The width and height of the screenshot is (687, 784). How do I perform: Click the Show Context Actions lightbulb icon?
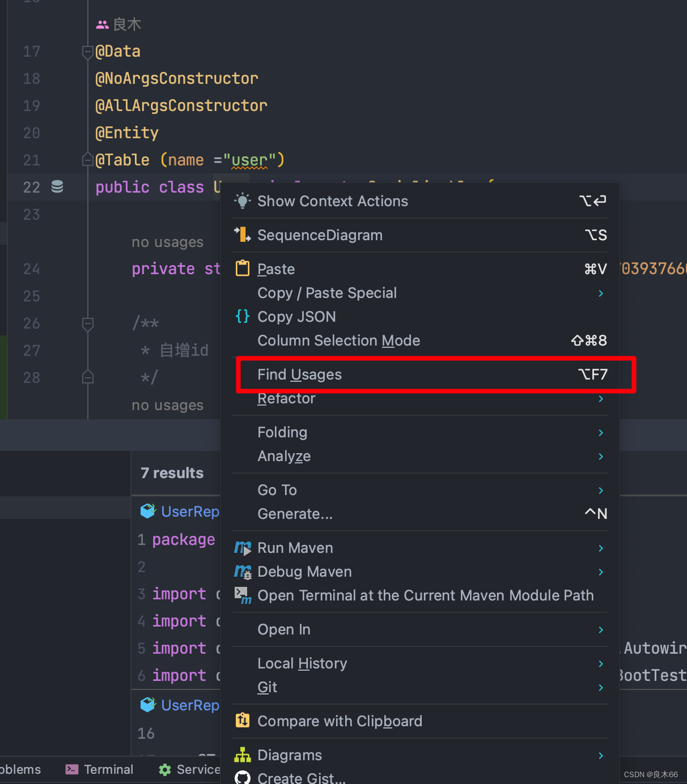(243, 201)
